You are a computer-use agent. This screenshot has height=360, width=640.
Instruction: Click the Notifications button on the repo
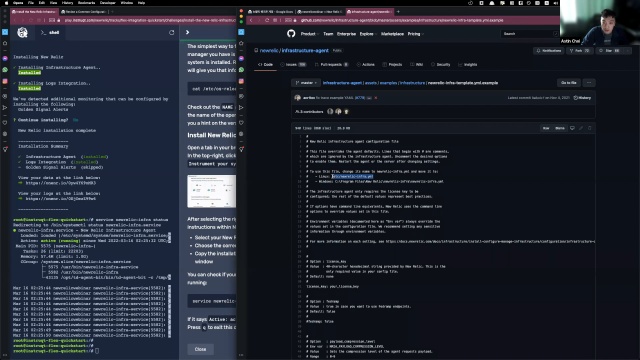(x=549, y=51)
